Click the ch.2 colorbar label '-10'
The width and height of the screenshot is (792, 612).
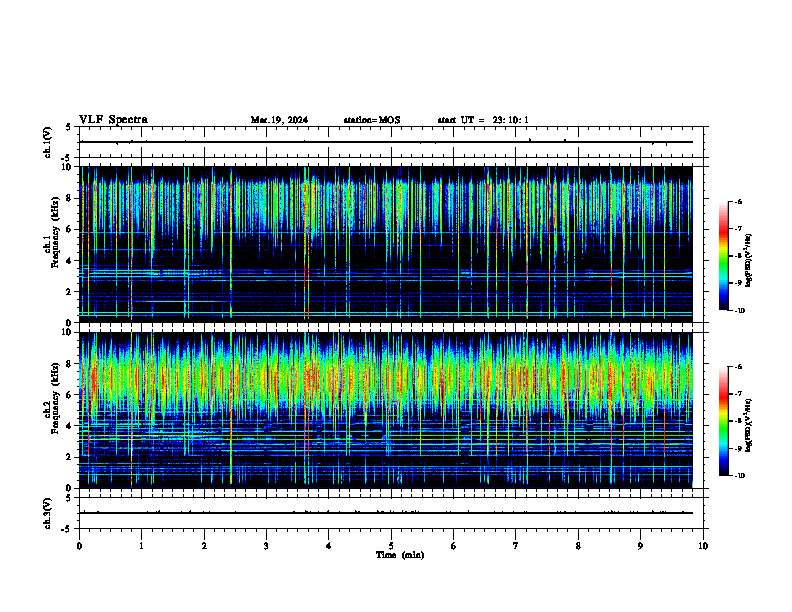739,476
